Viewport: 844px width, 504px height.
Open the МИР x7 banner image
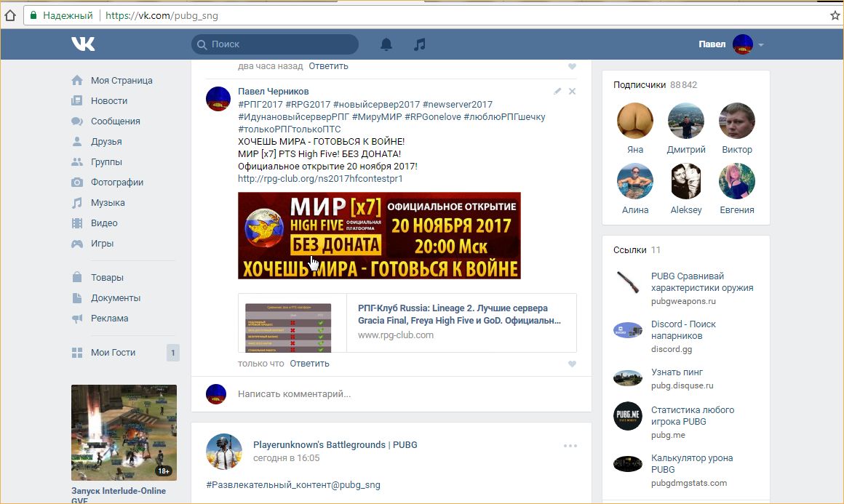pos(380,236)
